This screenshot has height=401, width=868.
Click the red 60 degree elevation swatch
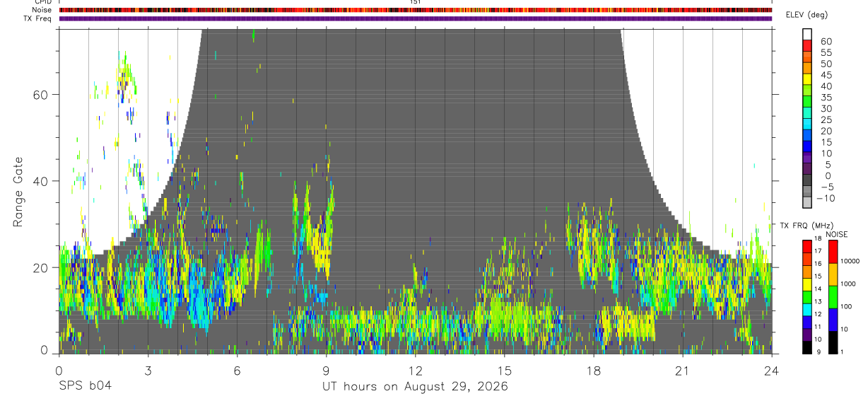(x=807, y=44)
